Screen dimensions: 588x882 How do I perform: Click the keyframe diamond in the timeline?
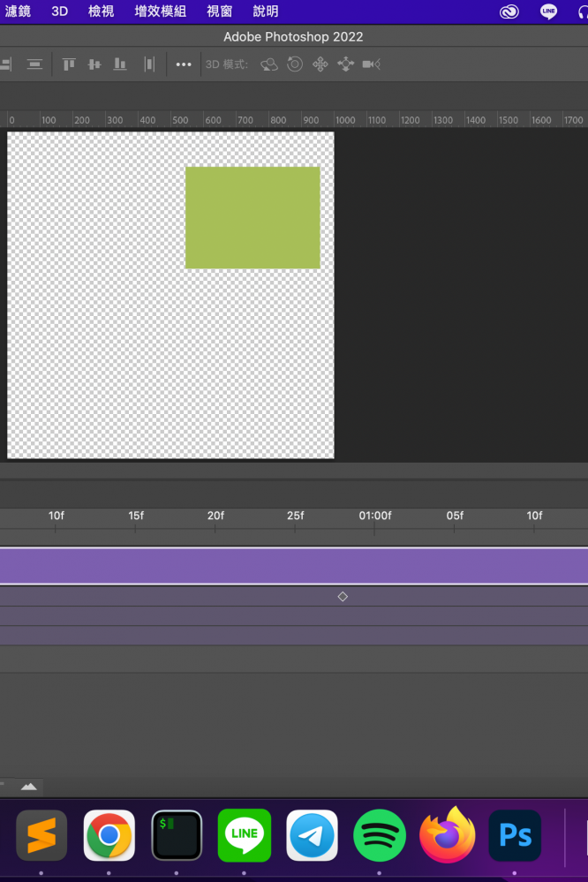coord(343,597)
